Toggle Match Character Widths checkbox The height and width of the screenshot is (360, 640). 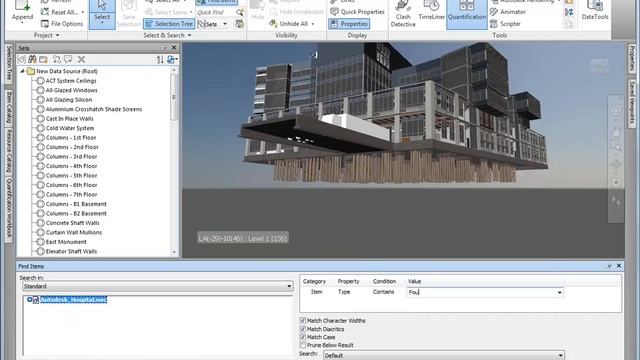(302, 320)
